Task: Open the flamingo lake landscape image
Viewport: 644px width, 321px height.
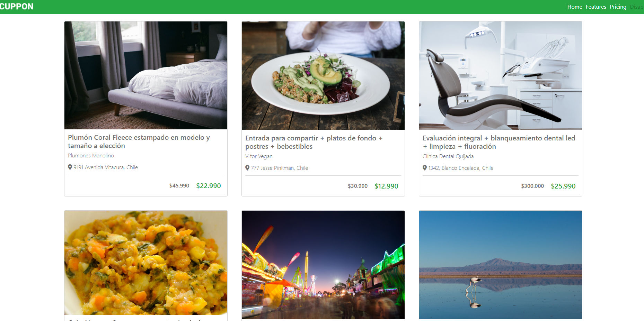Action: click(x=501, y=265)
